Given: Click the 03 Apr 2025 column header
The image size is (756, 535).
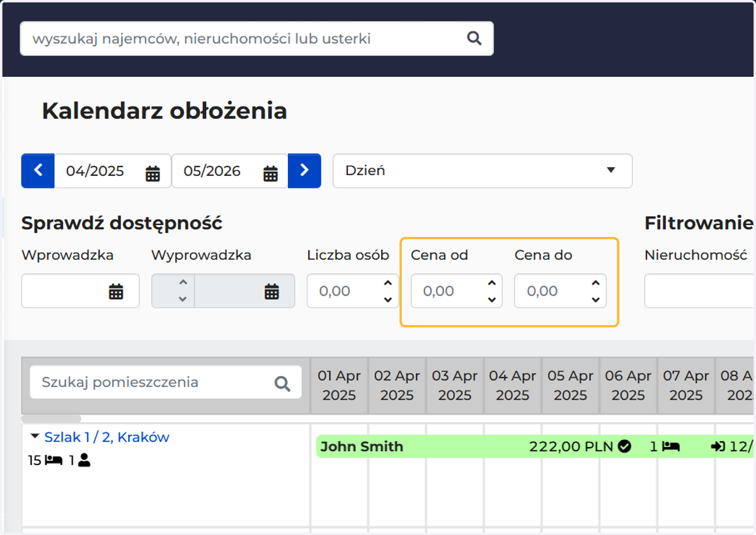Looking at the screenshot, I should click(x=455, y=386).
